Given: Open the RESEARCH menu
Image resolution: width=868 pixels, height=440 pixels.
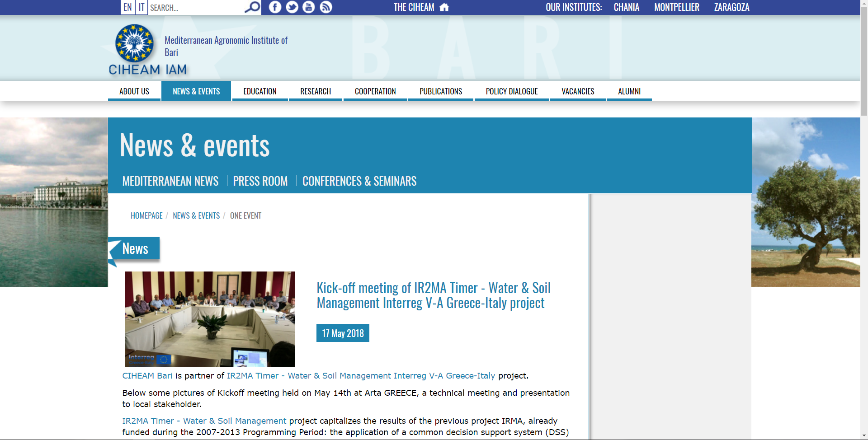Looking at the screenshot, I should [316, 91].
